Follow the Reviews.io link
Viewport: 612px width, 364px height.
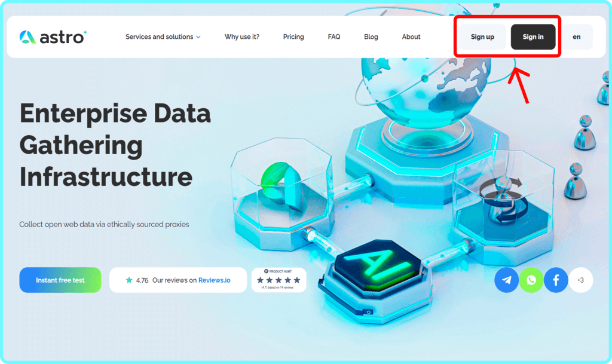[215, 280]
